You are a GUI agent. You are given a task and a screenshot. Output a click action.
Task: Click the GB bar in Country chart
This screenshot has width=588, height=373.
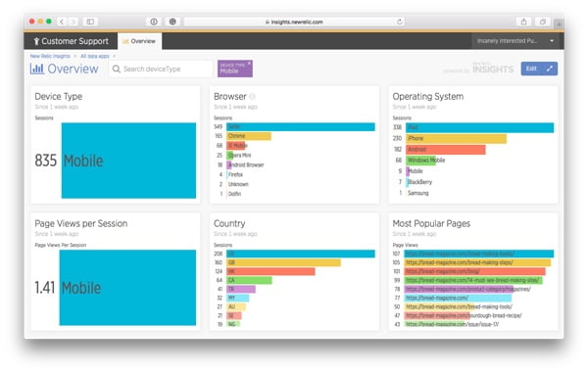click(283, 262)
